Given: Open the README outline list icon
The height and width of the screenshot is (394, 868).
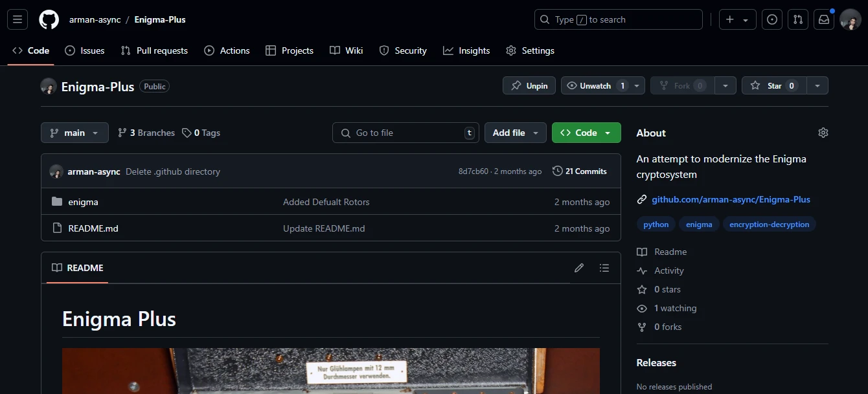Looking at the screenshot, I should (x=604, y=268).
